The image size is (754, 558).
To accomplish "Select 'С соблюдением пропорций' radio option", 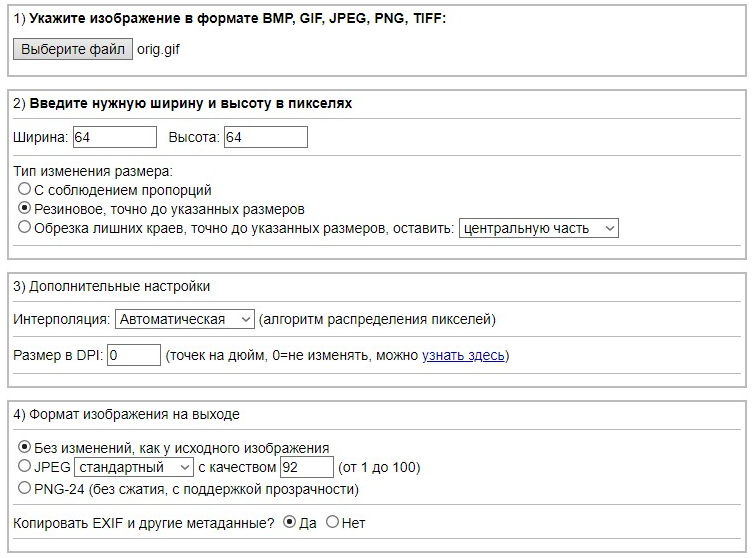I will click(25, 189).
